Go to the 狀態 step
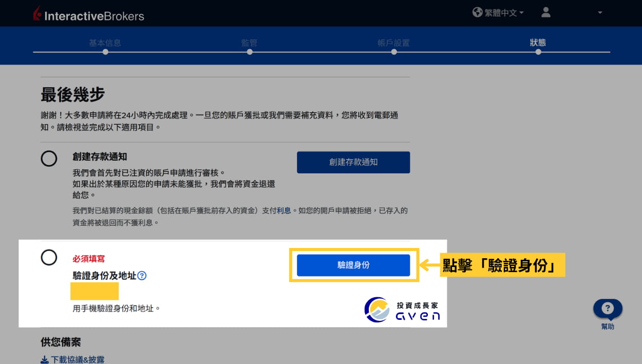 pyautogui.click(x=538, y=43)
